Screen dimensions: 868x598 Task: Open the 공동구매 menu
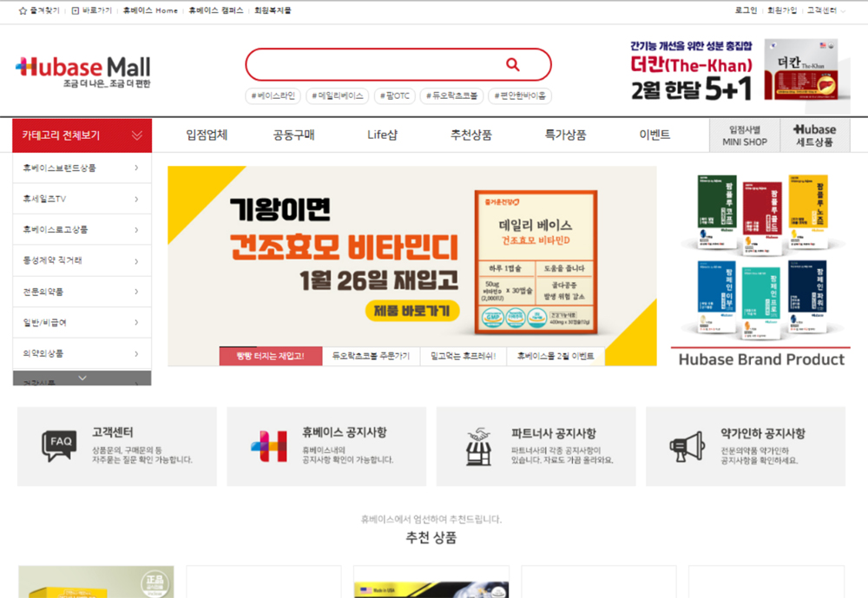294,135
